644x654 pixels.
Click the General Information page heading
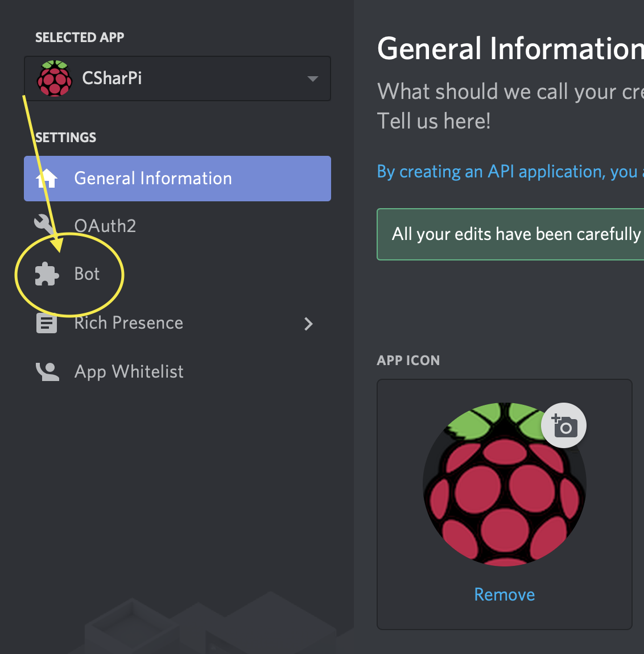click(510, 49)
